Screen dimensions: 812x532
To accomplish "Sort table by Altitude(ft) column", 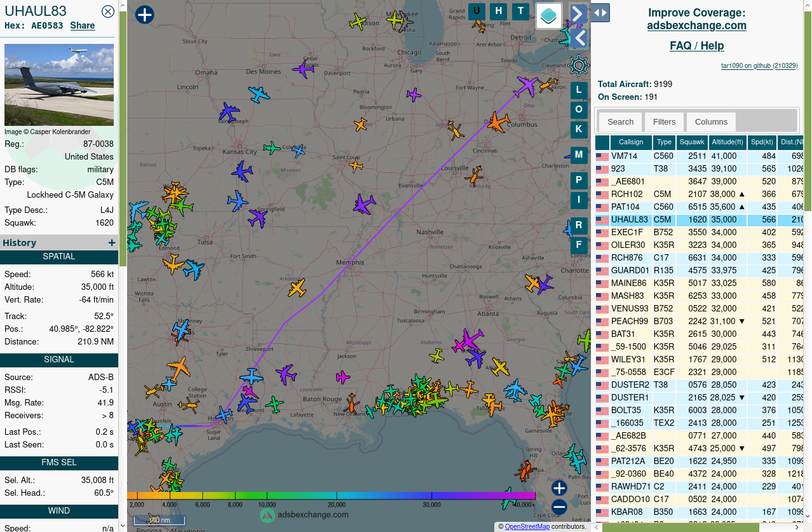I will pos(727,142).
